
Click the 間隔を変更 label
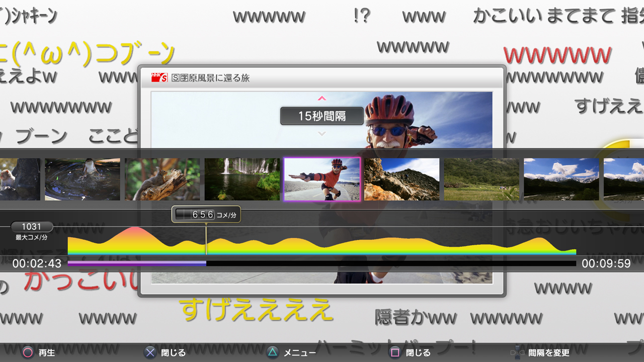[x=549, y=353]
